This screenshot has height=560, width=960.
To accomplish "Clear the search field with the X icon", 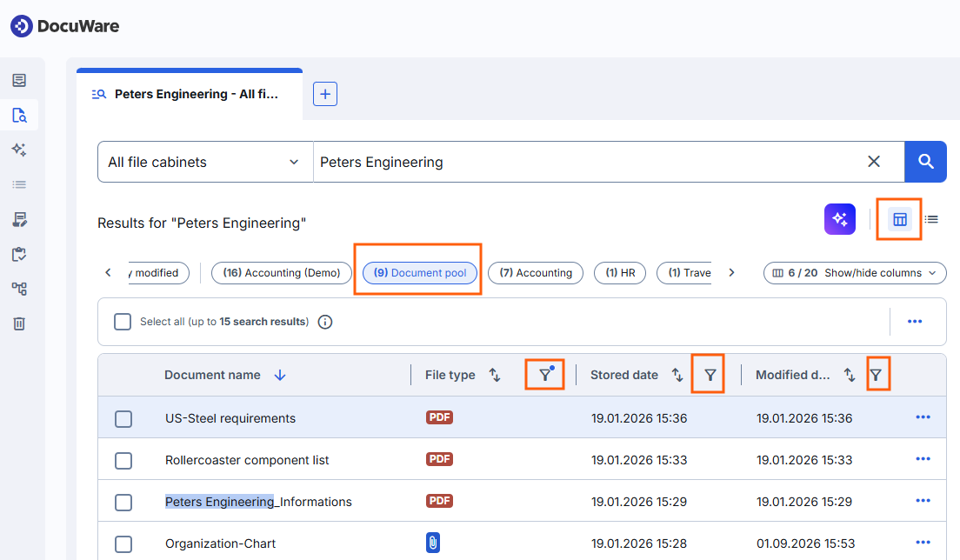I will pyautogui.click(x=874, y=161).
